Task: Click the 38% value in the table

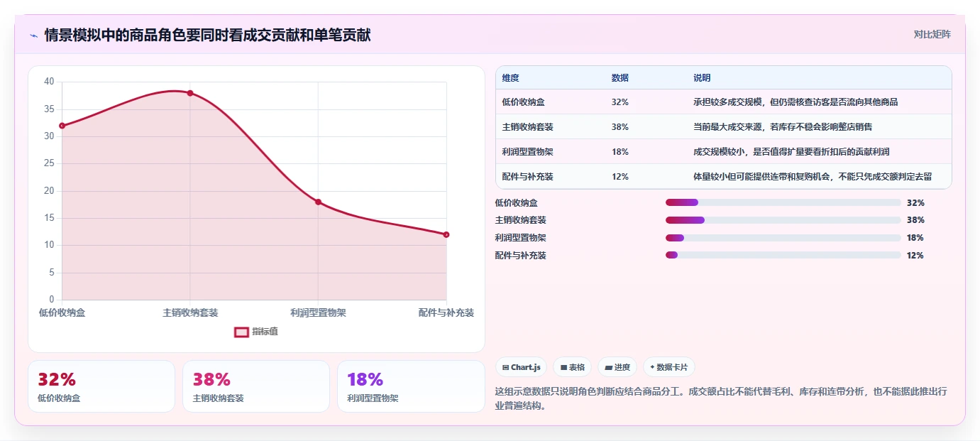Action: click(x=620, y=127)
